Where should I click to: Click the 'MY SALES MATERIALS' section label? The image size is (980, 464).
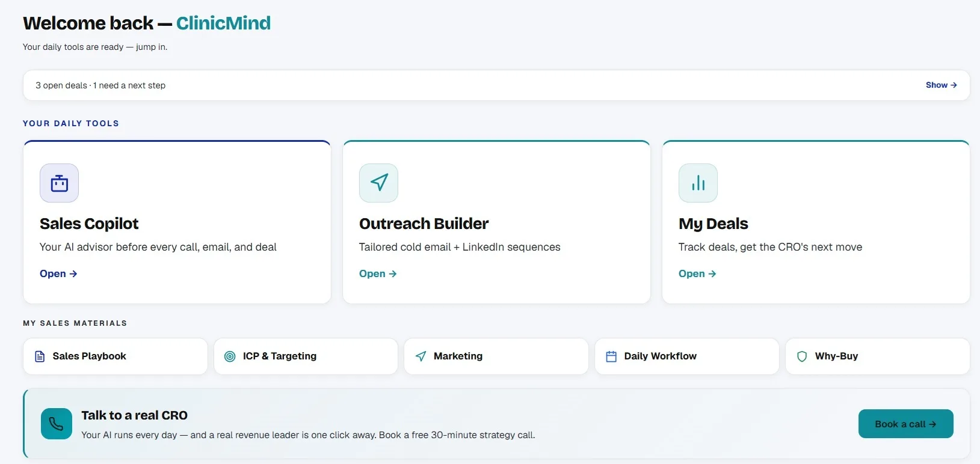click(x=75, y=323)
